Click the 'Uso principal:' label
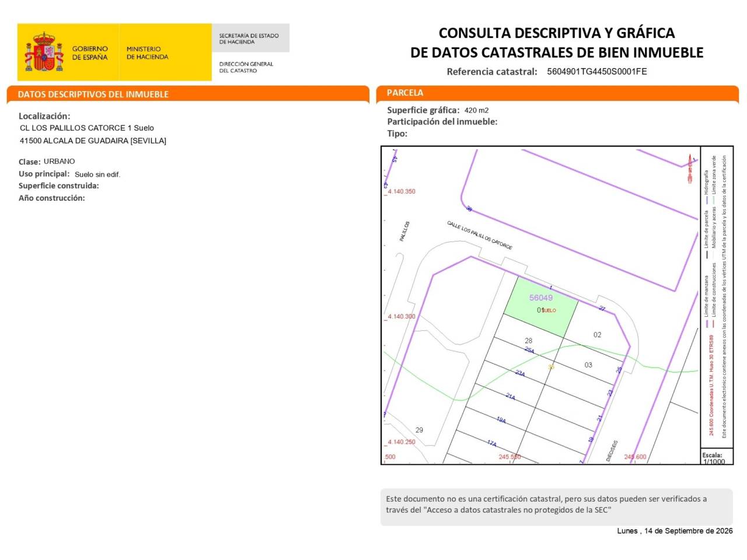747x560 pixels. click(44, 174)
